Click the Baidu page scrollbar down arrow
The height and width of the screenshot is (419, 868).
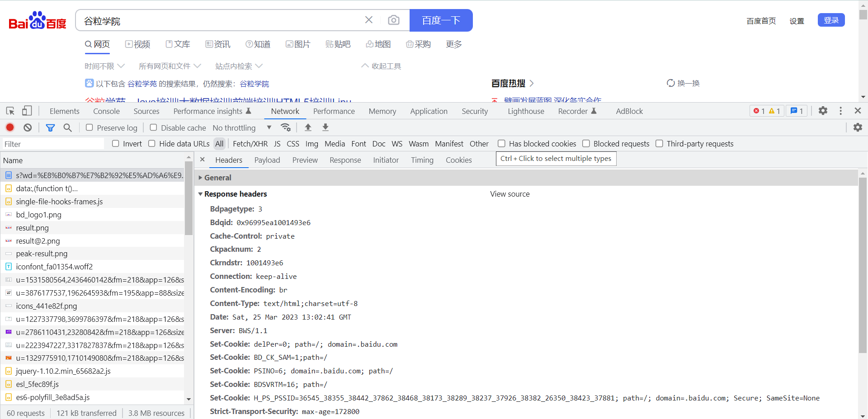click(x=863, y=97)
